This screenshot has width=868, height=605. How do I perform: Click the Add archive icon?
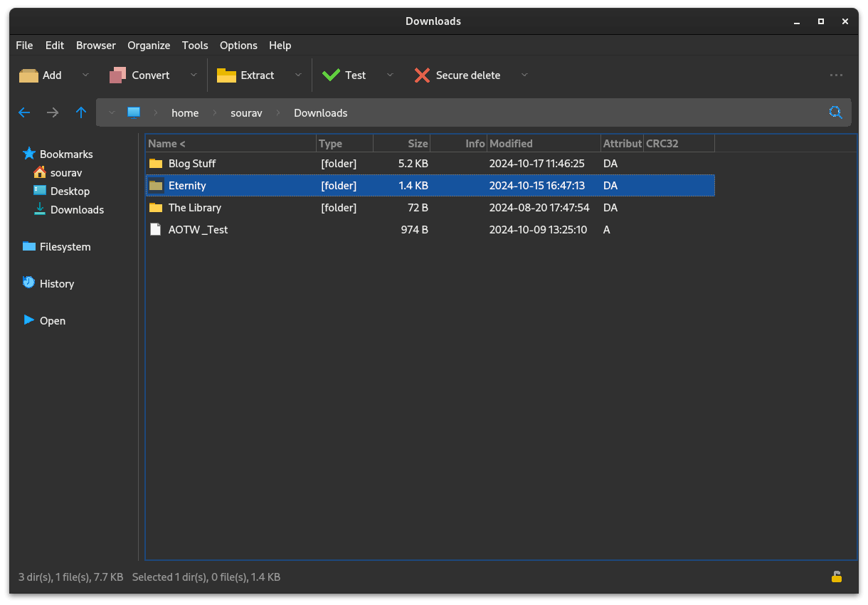tap(28, 75)
